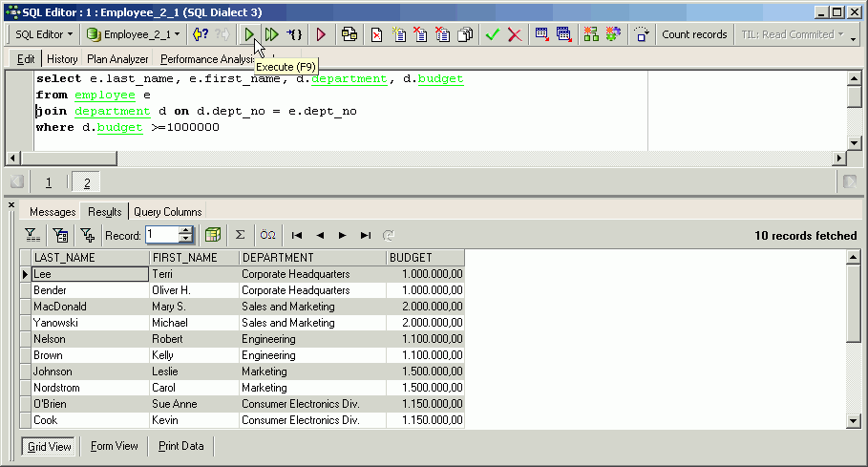This screenshot has width=868, height=467.
Task: Sort by the BUDGET column header
Action: point(425,257)
